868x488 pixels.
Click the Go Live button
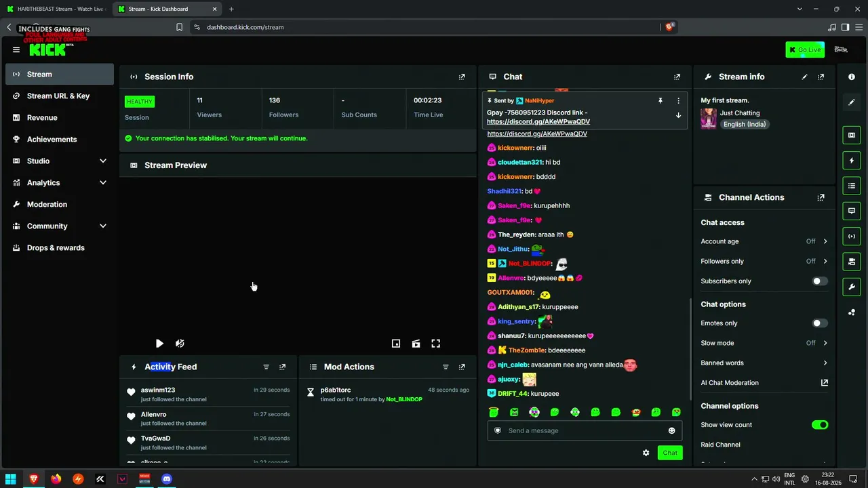(x=805, y=49)
